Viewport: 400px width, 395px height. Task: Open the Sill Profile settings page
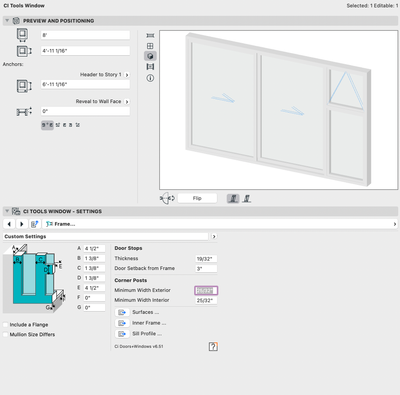pos(147,334)
